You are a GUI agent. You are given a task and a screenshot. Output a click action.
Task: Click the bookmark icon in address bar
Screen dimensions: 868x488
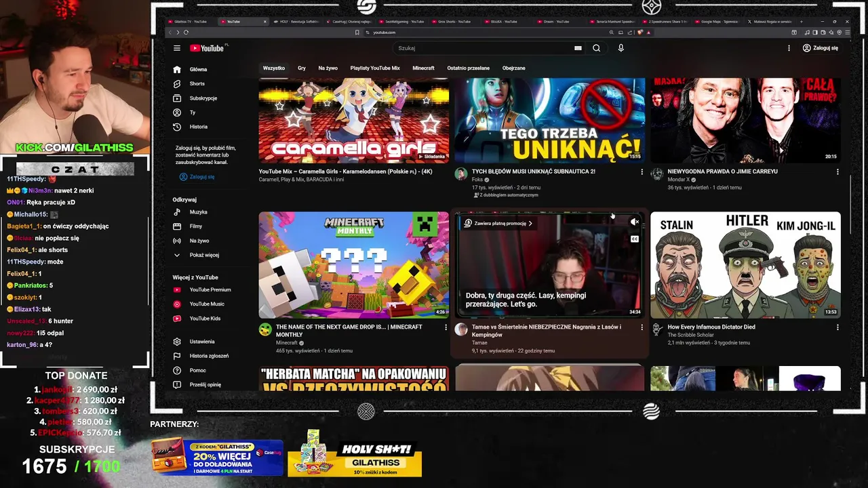coord(357,32)
